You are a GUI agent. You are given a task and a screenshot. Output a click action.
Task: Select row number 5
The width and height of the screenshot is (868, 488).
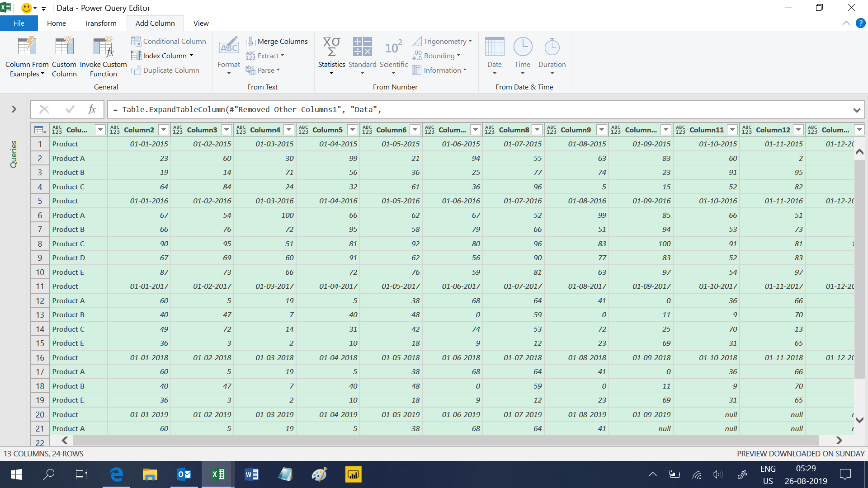[x=40, y=201]
